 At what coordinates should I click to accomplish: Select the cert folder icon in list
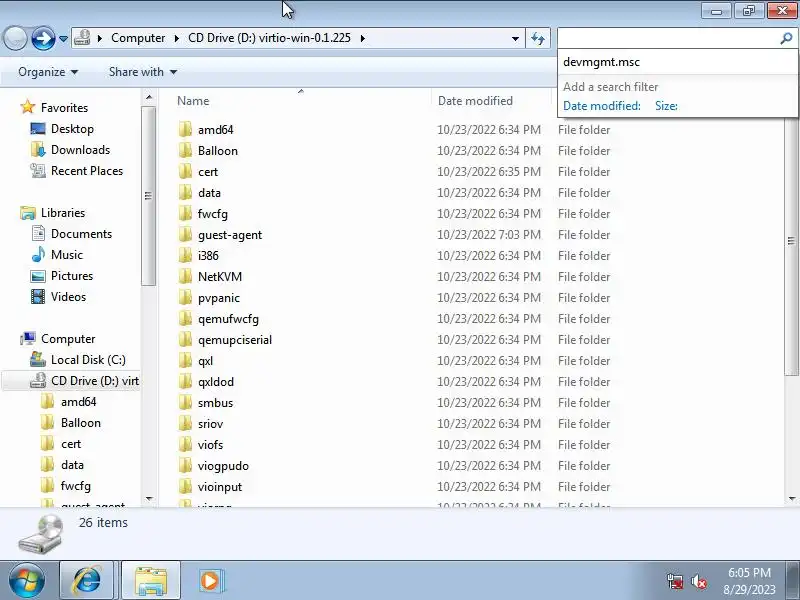(x=186, y=171)
